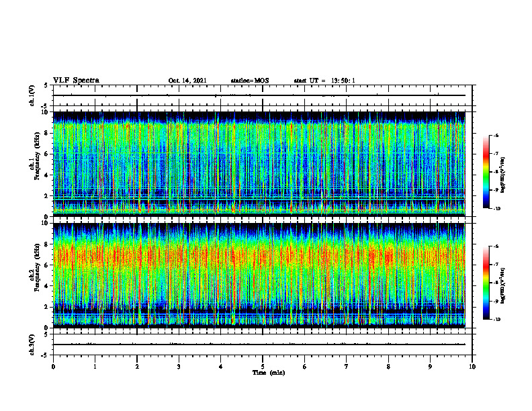Click the ch.1 frequency tick "2"
Viewport: 532px width, 411px height.
[47, 195]
